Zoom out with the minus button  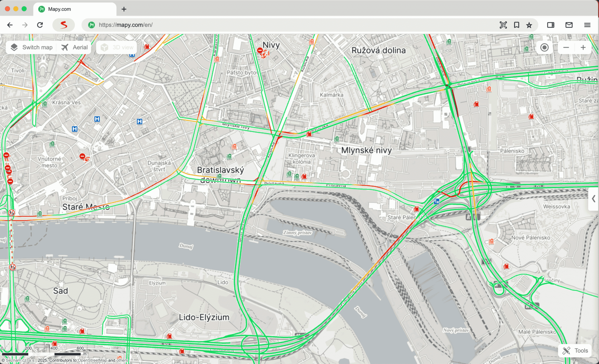click(x=566, y=47)
